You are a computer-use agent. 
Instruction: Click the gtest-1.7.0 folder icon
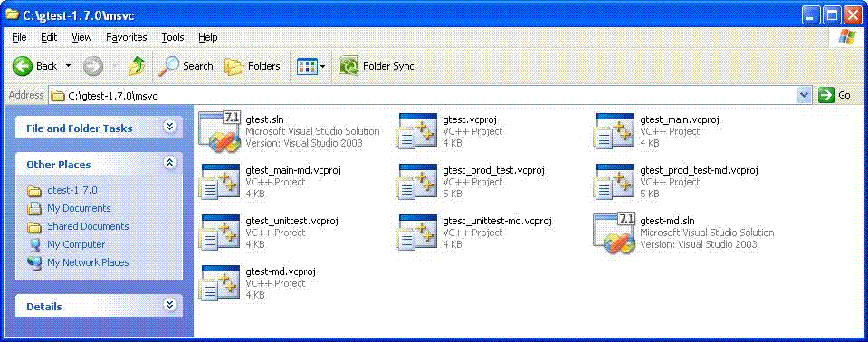coord(34,191)
